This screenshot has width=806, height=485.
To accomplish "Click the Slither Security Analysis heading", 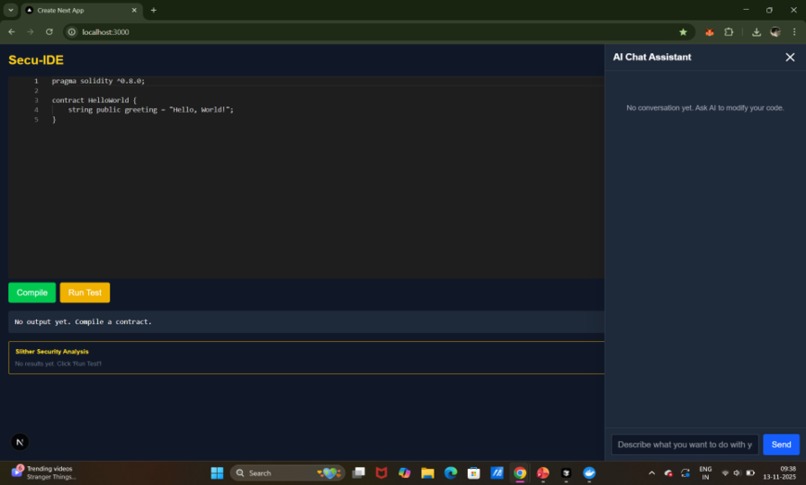I will 52,351.
